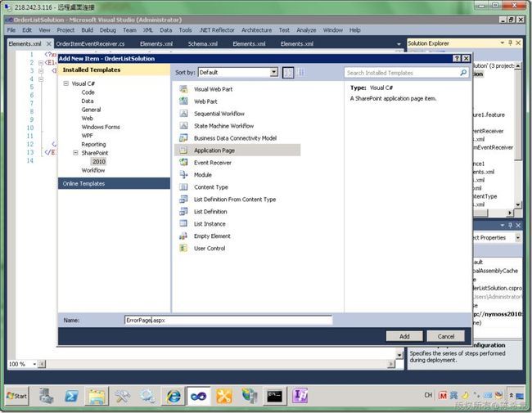Select the State Machine Workflow template icon

click(x=183, y=125)
